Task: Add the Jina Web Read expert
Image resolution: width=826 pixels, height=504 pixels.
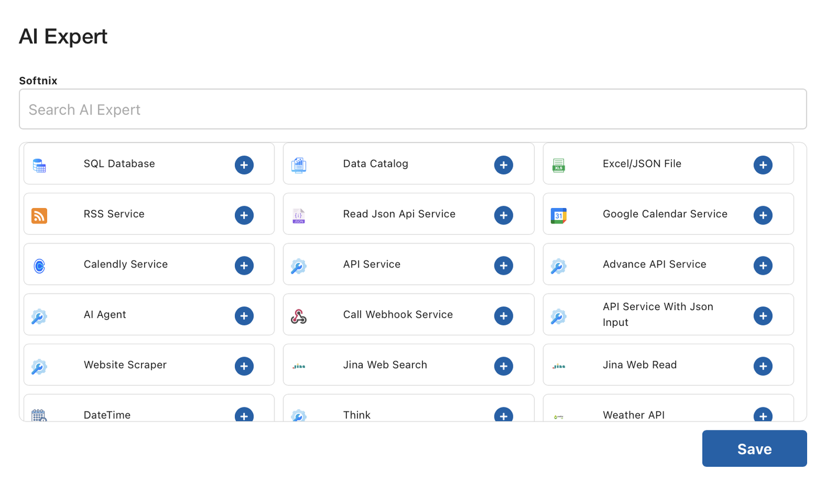Action: coord(763,366)
